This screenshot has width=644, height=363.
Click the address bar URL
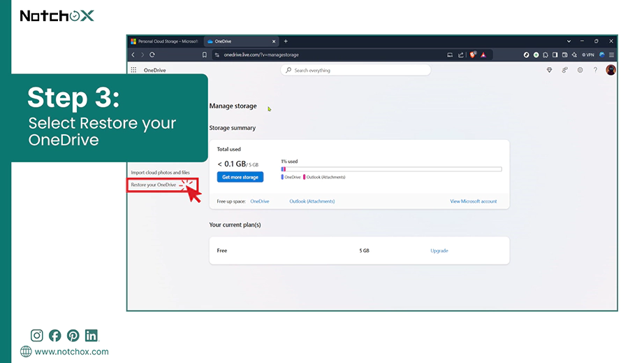(261, 55)
